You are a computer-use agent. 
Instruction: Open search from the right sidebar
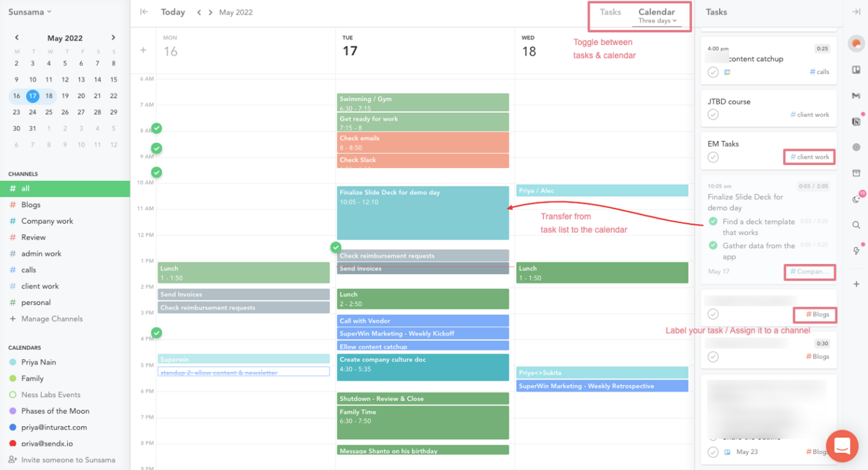pyautogui.click(x=856, y=225)
